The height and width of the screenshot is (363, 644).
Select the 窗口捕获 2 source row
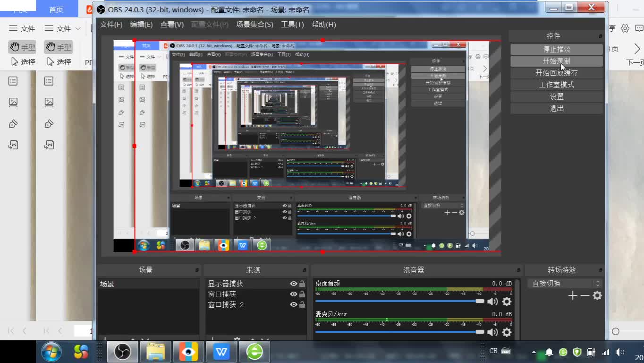(x=256, y=304)
